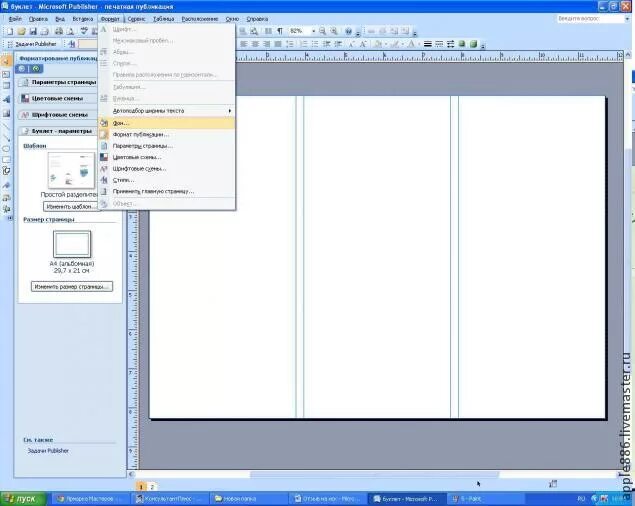This screenshot has width=635, height=506.
Task: Click the Justify alignment icon
Action: 278,44
